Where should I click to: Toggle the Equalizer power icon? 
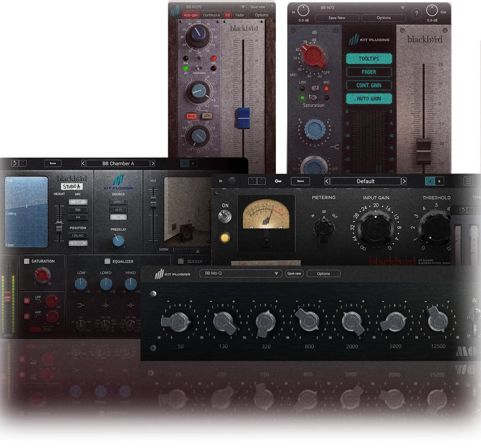107,261
